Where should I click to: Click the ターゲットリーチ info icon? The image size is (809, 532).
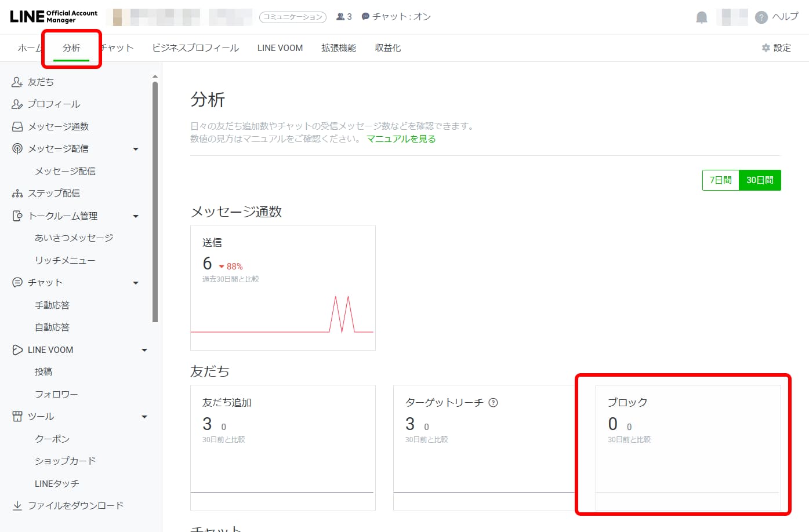pos(492,402)
